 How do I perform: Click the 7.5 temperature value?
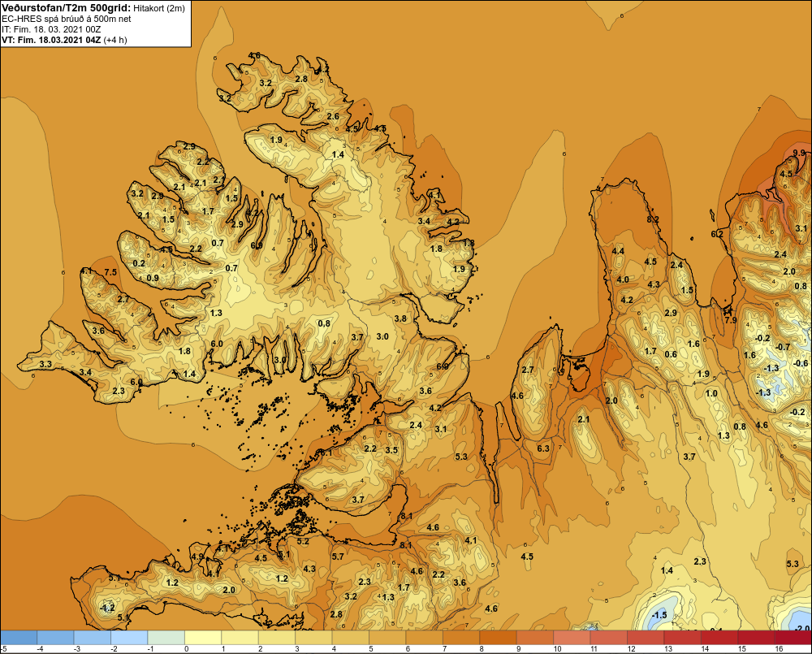(x=110, y=272)
